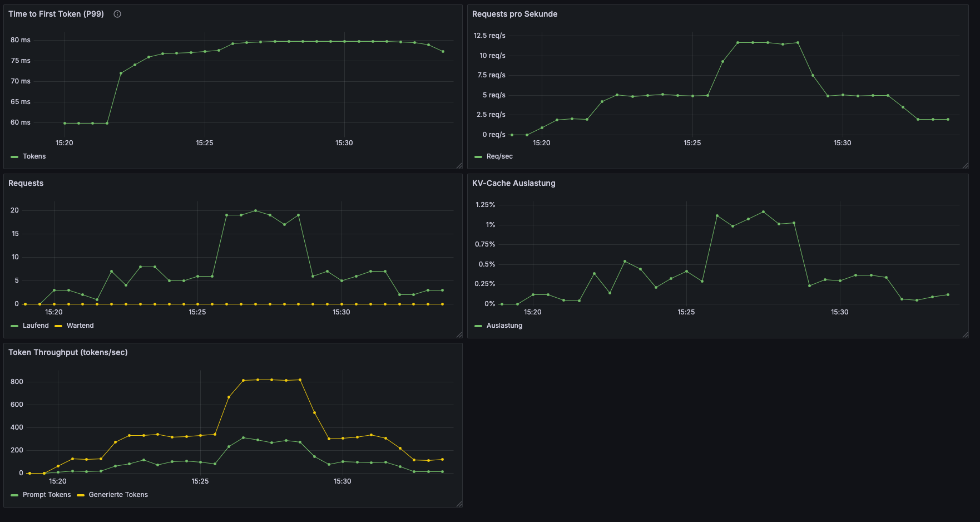The width and height of the screenshot is (980, 522).
Task: Toggle the Req/sec series in the legend
Action: tap(500, 156)
